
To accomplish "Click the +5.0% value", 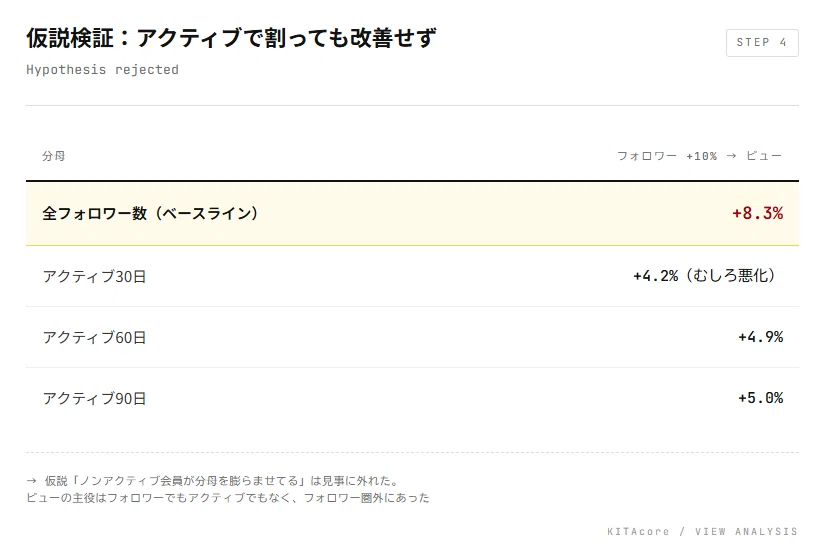I will tap(761, 398).
